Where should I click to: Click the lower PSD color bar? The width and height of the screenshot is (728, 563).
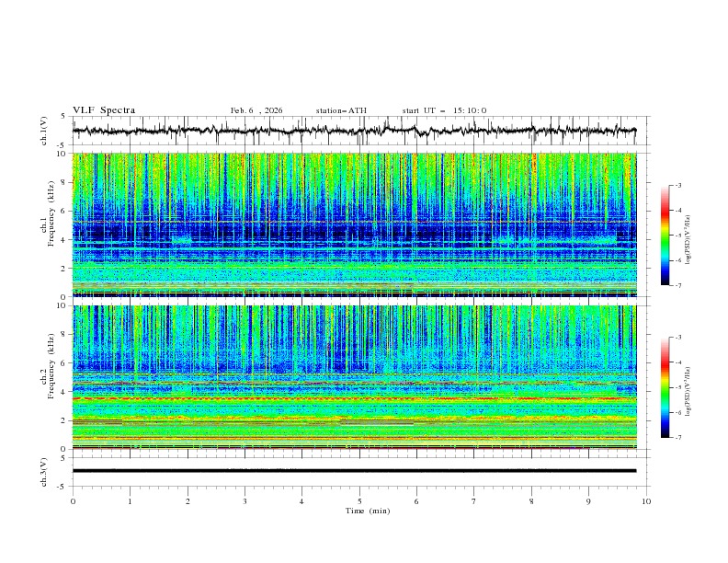[665, 387]
